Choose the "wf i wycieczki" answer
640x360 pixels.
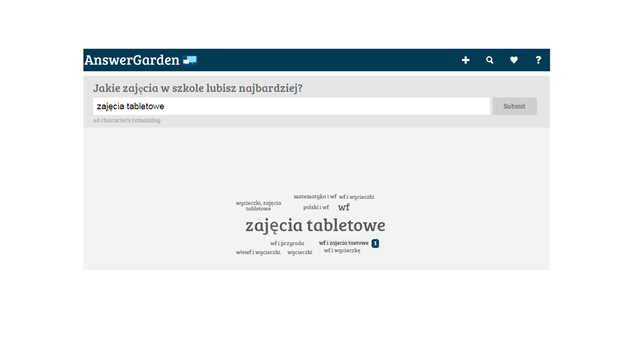click(x=356, y=197)
